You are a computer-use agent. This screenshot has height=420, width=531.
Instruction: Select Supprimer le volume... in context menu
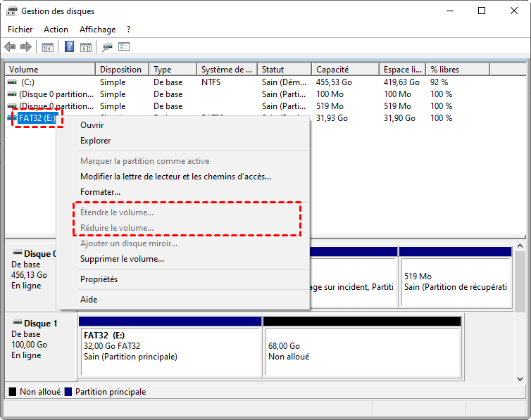click(x=122, y=259)
